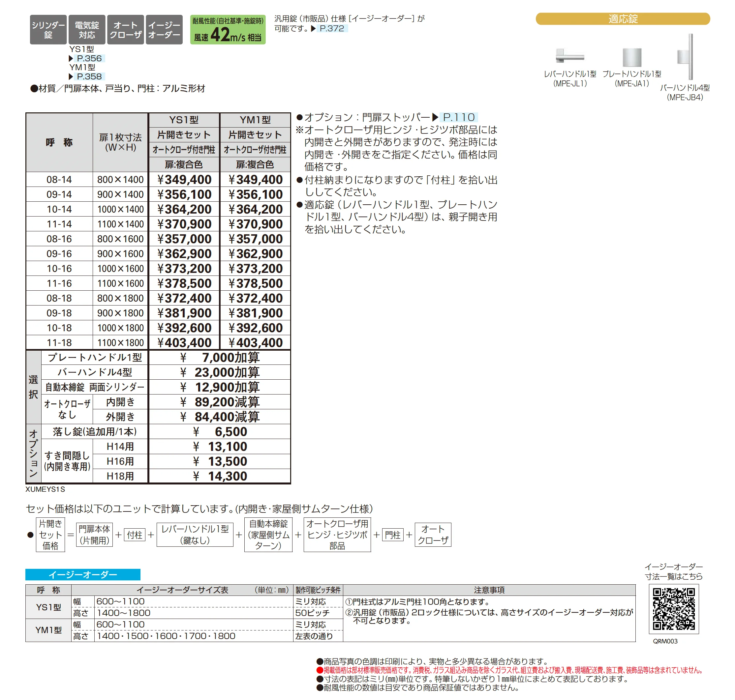Open page reference P.356 for YS1型
Viewport: 735px width, 700px height.
point(89,58)
